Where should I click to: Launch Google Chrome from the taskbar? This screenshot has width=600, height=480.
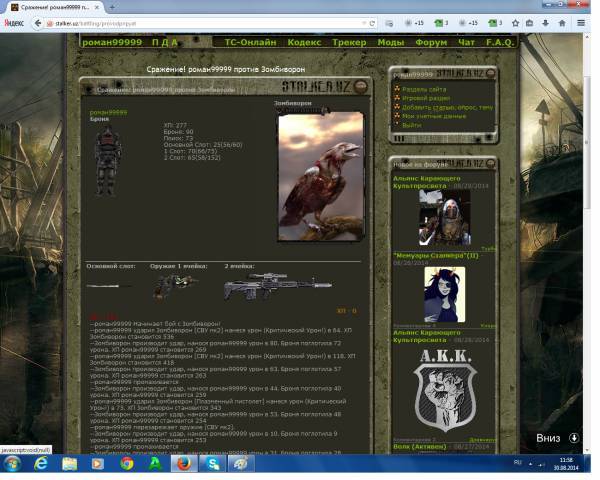click(x=127, y=464)
